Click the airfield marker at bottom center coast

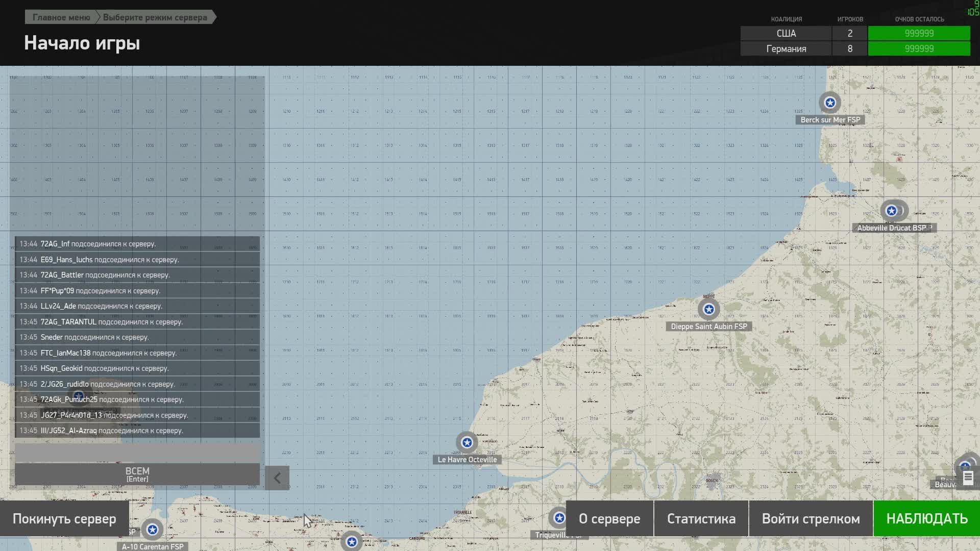tap(352, 541)
